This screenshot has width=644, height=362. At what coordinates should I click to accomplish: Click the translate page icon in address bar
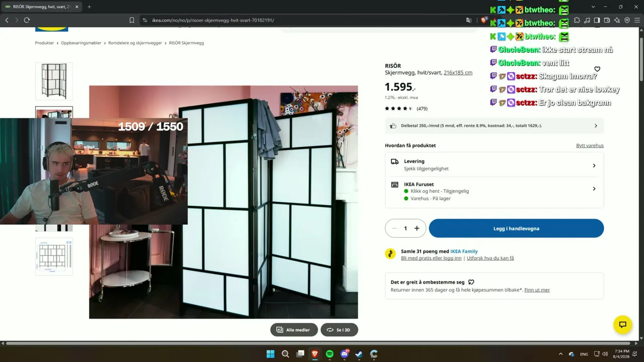pos(469,20)
